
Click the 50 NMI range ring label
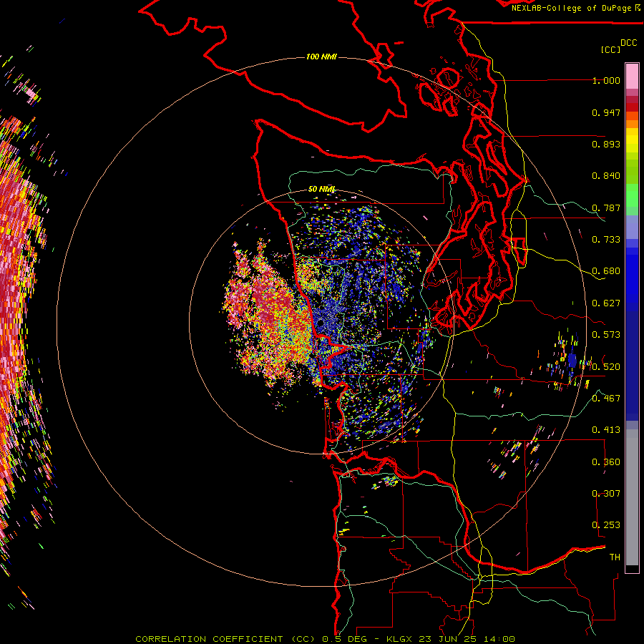321,189
